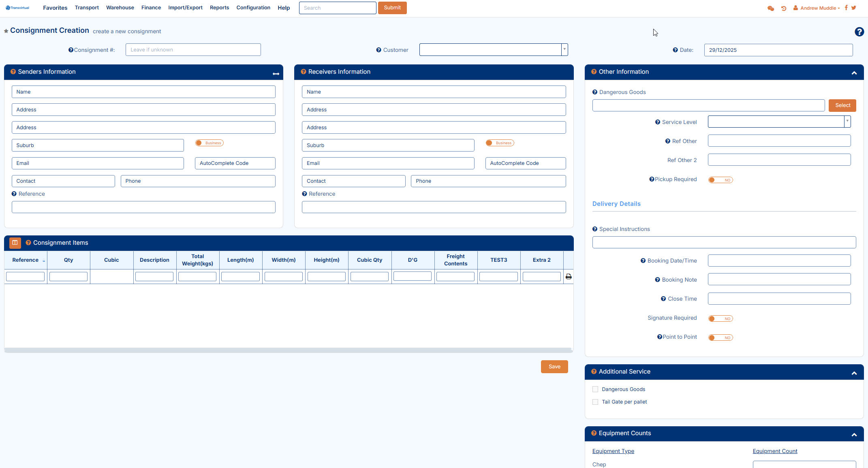868x468 pixels.
Task: Open the Twitter link icon
Action: pyautogui.click(x=854, y=8)
